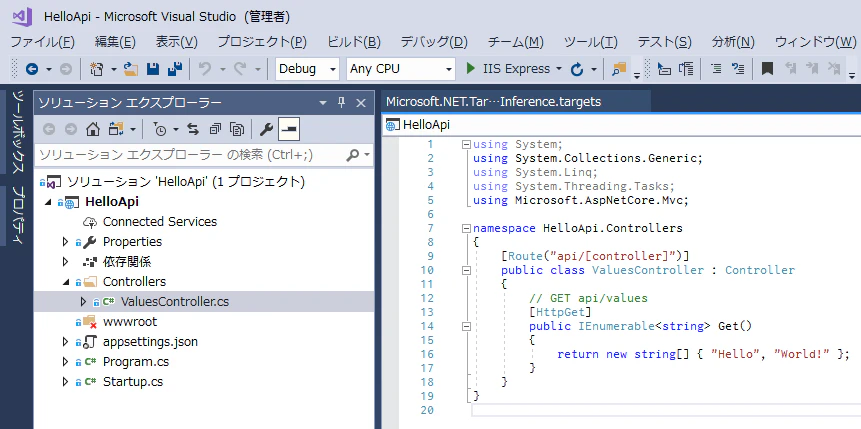The width and height of the screenshot is (861, 429).
Task: Collapse the namespace block on line 7
Action: (467, 228)
